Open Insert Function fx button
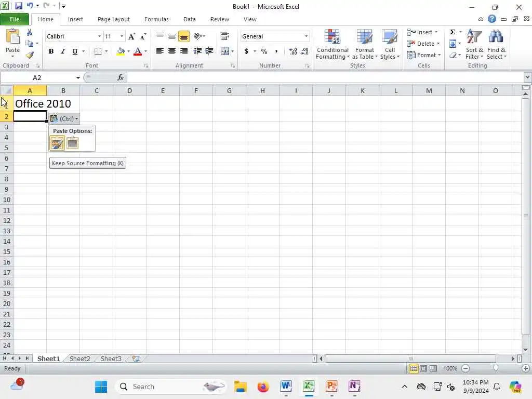Image resolution: width=532 pixels, height=399 pixels. [x=121, y=77]
